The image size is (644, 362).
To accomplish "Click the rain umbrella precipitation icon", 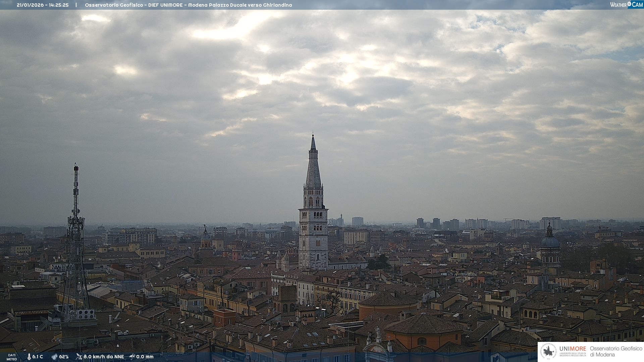I will point(132,357).
